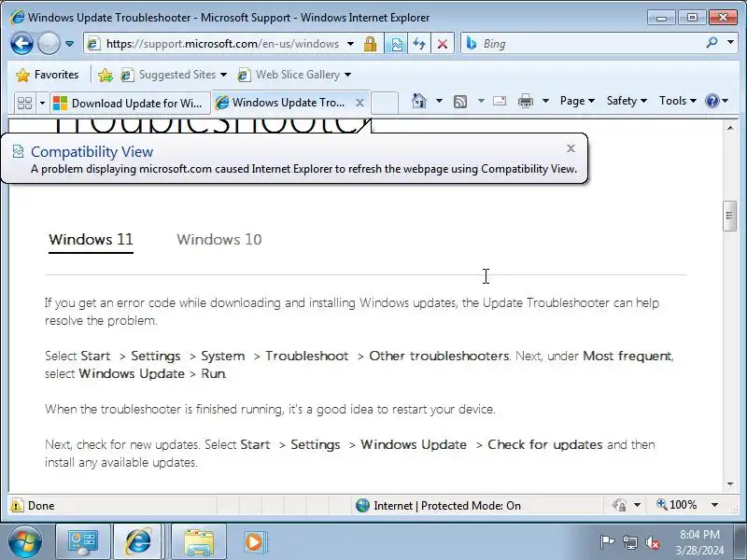
Task: Open the Favorites star button
Action: pyautogui.click(x=47, y=75)
